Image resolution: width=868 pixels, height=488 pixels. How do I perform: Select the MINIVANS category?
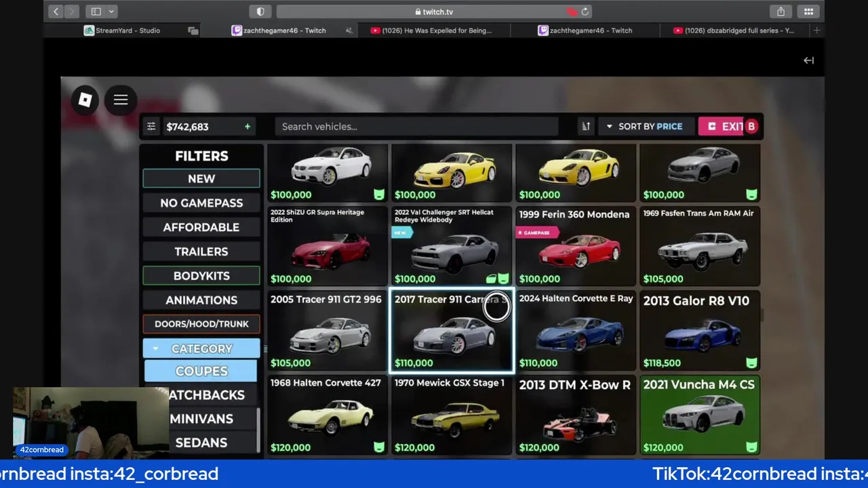click(x=201, y=419)
